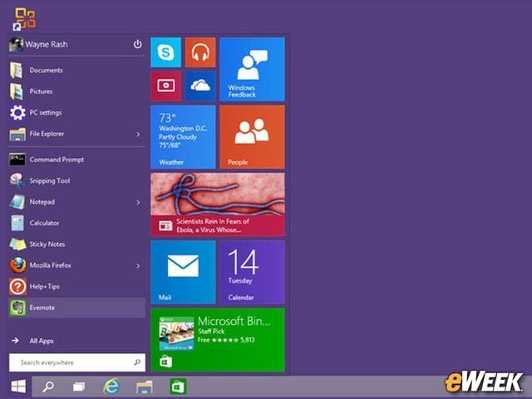Show All Apps

pyautogui.click(x=32, y=341)
